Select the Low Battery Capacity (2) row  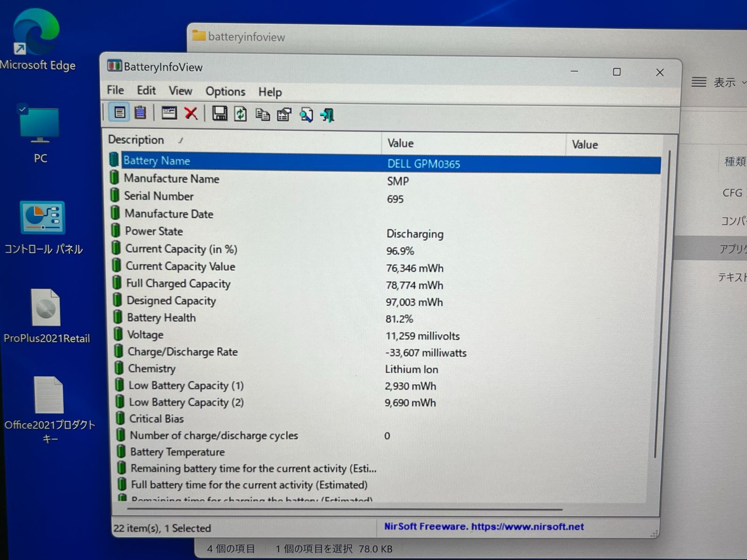point(385,402)
